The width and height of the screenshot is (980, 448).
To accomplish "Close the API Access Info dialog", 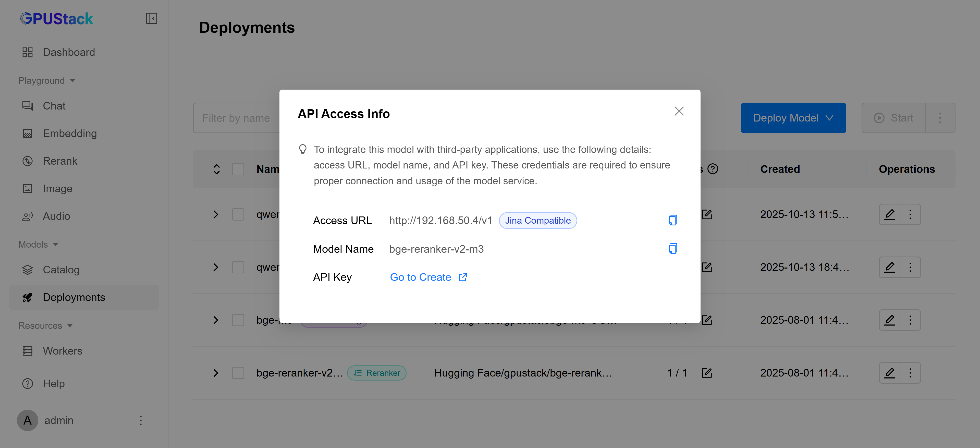I will (x=679, y=111).
